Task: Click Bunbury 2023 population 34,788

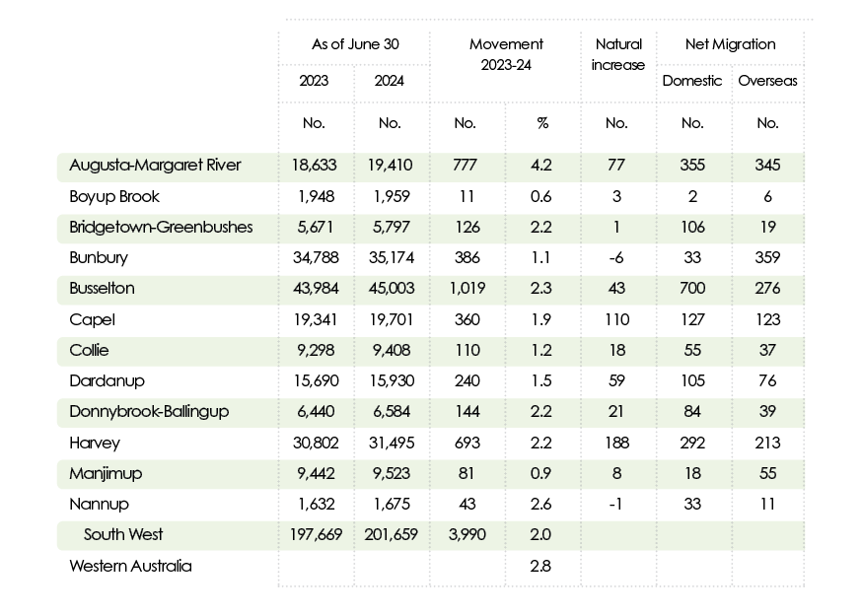Action: coord(316,258)
